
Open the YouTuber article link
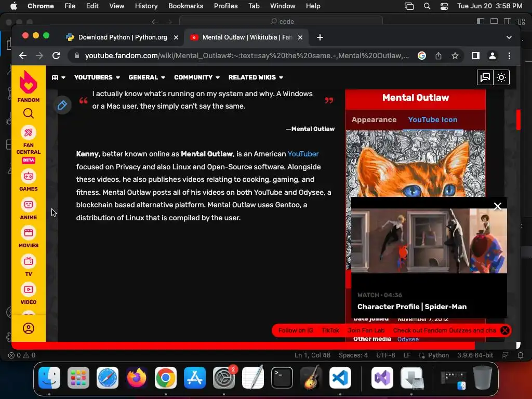pyautogui.click(x=303, y=154)
